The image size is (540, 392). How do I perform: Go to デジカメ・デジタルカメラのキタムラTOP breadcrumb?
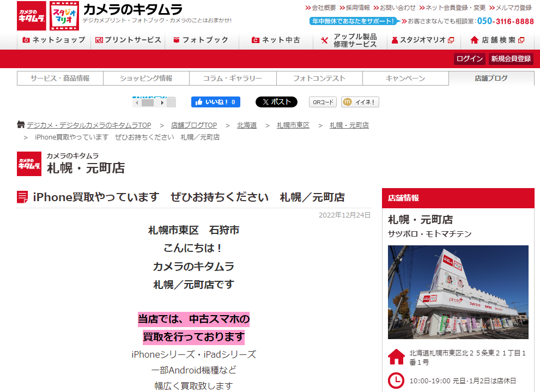89,125
